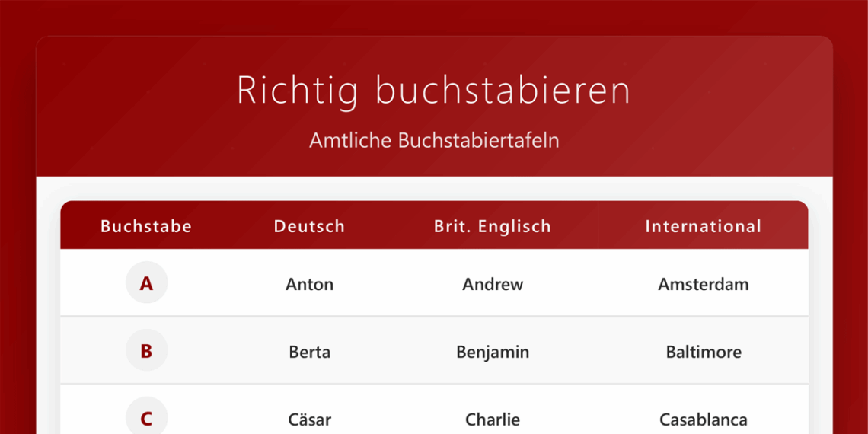868x434 pixels.
Task: Click the international word Baltimore
Action: click(703, 352)
